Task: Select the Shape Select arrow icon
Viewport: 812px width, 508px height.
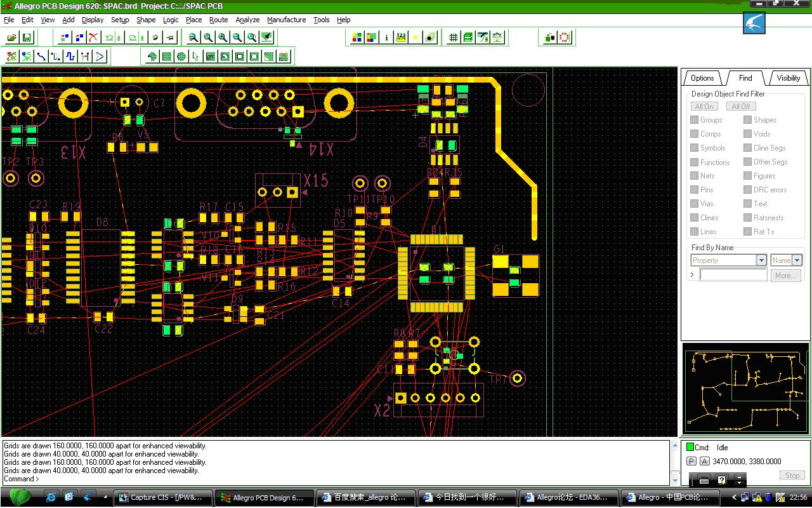Action: 196,57
